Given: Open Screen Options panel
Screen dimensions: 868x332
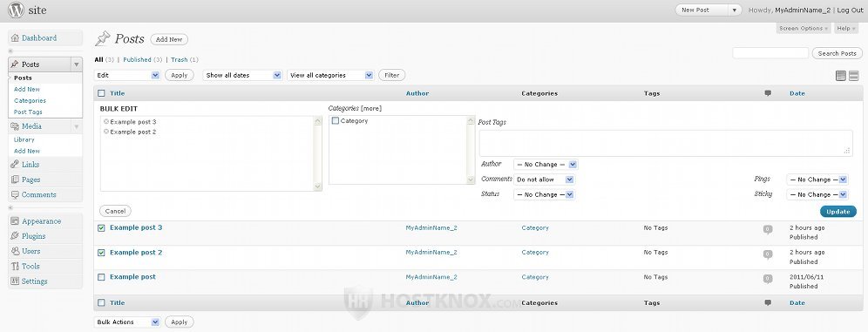Looking at the screenshot, I should tap(804, 28).
